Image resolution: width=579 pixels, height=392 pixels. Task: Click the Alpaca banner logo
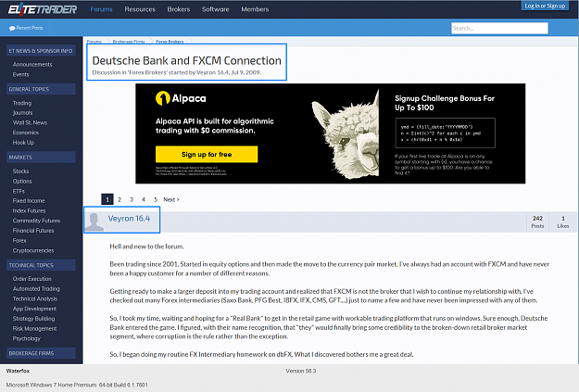[x=181, y=98]
